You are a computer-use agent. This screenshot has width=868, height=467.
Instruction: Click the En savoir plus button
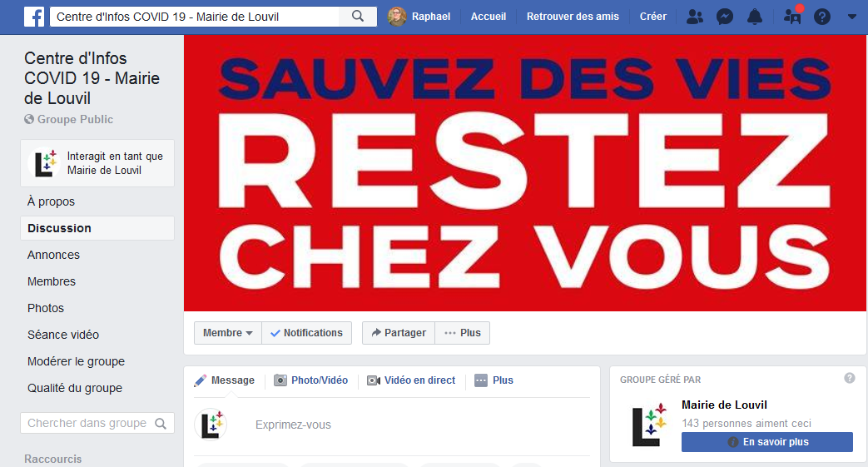click(766, 442)
